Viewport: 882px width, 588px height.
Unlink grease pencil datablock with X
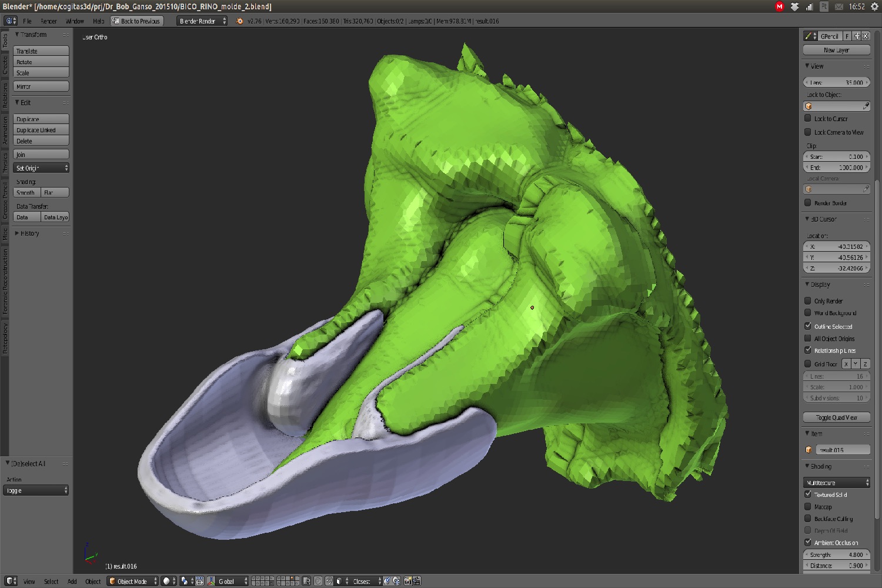tap(866, 36)
